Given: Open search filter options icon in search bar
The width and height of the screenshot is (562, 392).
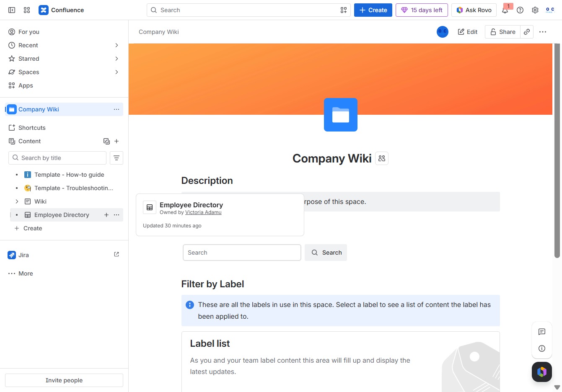Looking at the screenshot, I should (344, 10).
